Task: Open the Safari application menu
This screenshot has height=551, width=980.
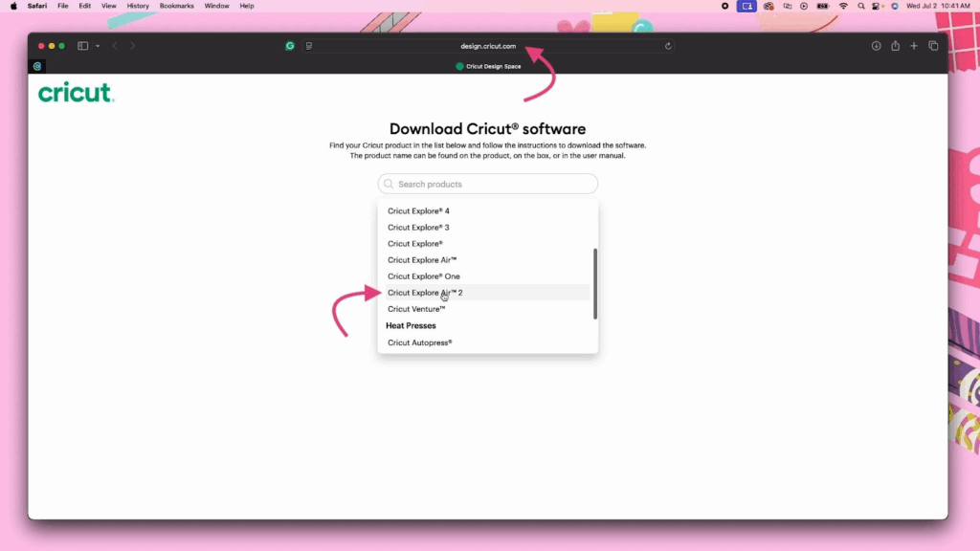Action: tap(37, 7)
